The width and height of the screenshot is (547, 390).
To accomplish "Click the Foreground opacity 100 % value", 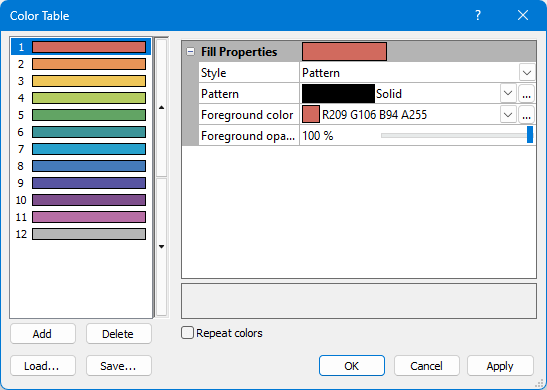I will click(317, 136).
